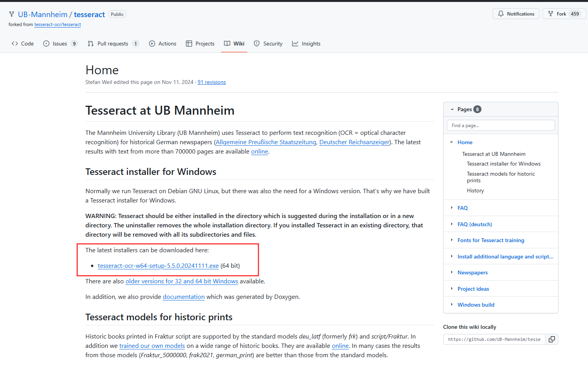Open the Code tab
This screenshot has height=370, width=588.
23,44
